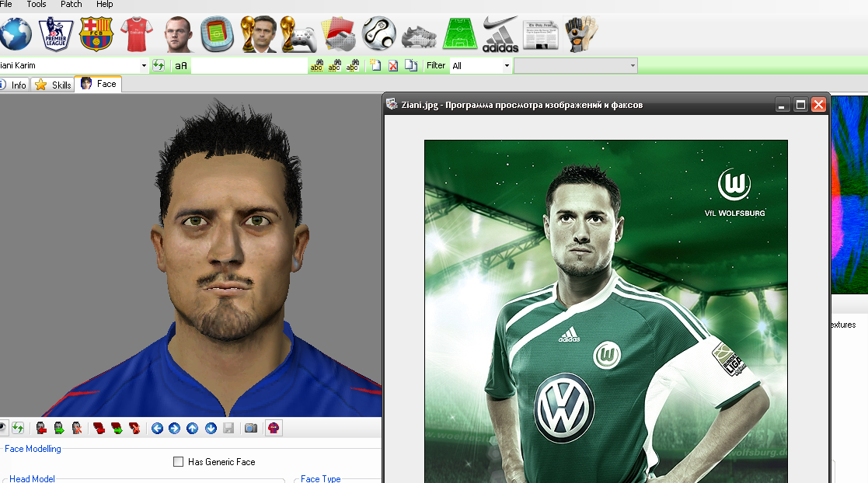Export head model, green arrow face icon
The width and height of the screenshot is (868, 483).
pyautogui.click(x=59, y=428)
